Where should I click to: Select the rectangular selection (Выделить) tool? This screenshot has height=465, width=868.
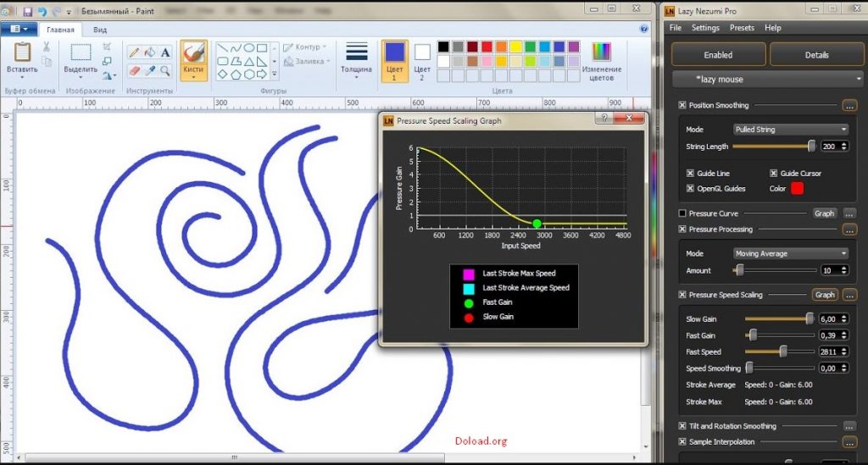81,53
